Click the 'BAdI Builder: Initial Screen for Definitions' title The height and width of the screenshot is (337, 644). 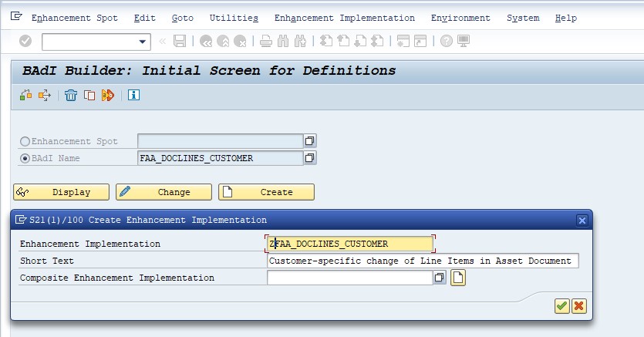point(209,71)
